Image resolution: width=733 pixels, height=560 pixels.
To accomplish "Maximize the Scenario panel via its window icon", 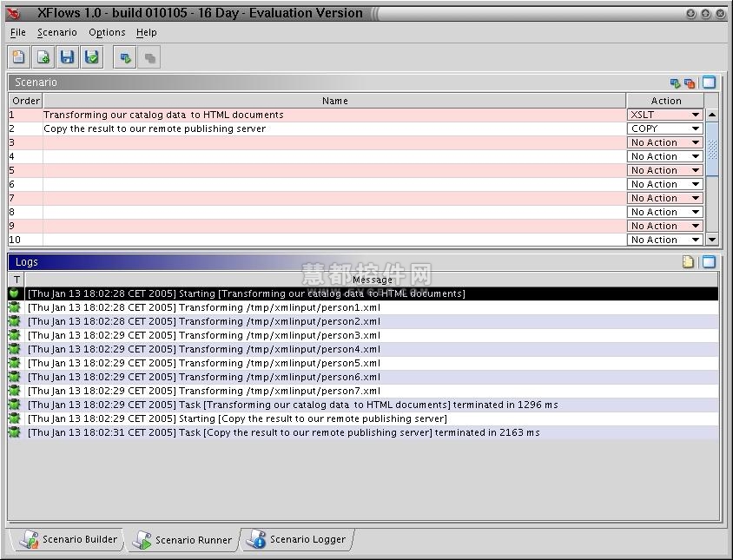I will click(x=709, y=82).
